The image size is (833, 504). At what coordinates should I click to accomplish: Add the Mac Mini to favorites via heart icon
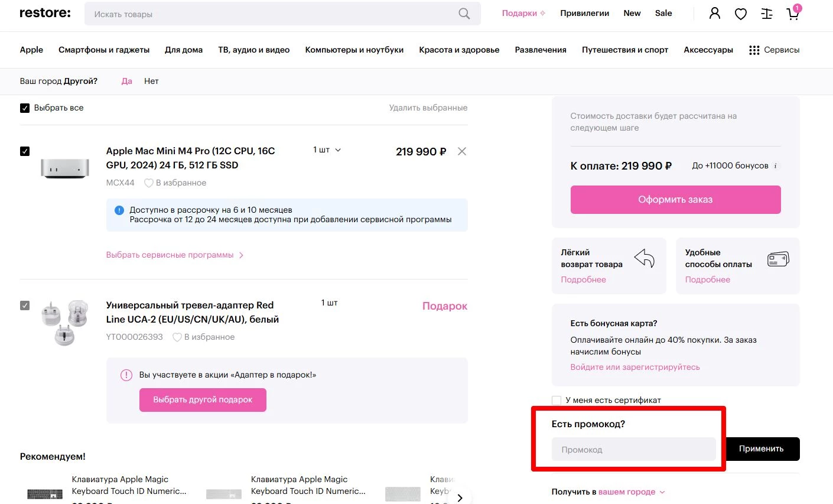[148, 183]
